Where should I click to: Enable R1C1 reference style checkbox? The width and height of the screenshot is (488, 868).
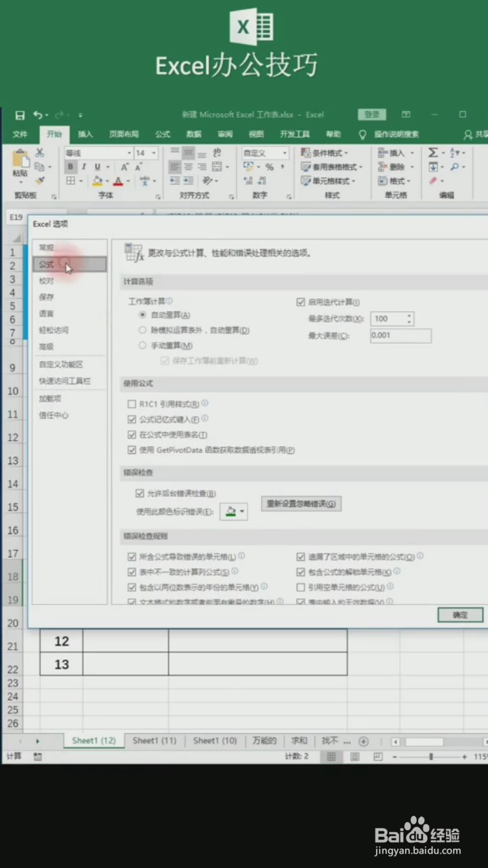point(132,404)
